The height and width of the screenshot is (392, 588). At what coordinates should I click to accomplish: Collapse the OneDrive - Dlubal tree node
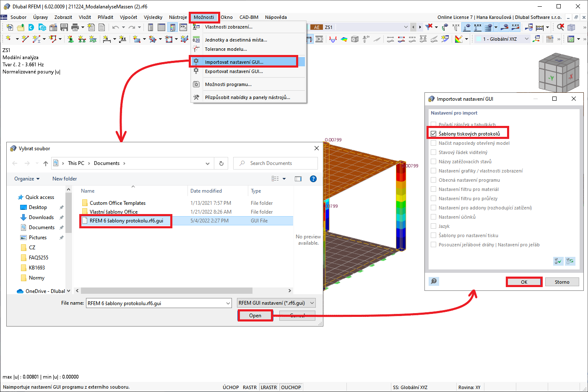69,291
